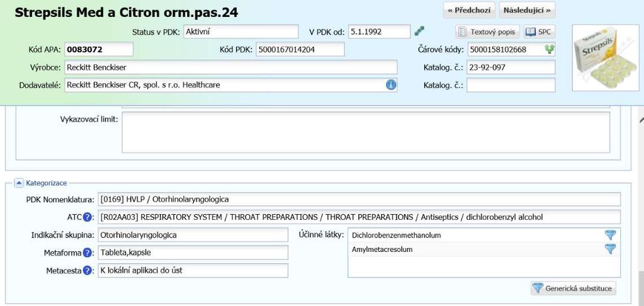Click the ATC classification field
Viewport: 644px width, 306px height.
click(x=359, y=217)
